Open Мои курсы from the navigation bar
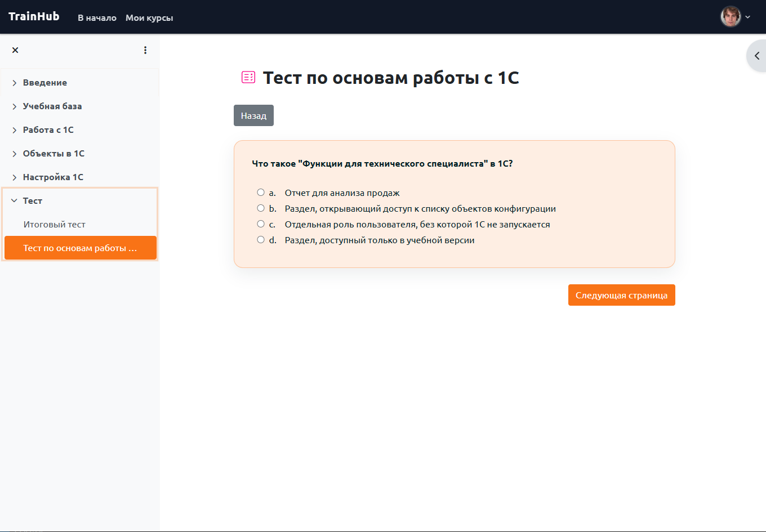Screen dimensions: 766x532 point(149,17)
